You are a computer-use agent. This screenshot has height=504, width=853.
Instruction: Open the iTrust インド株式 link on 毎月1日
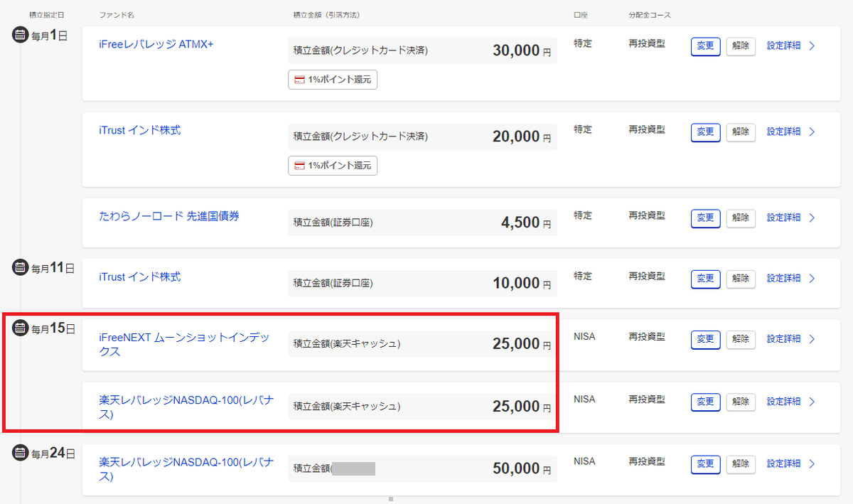click(x=140, y=130)
